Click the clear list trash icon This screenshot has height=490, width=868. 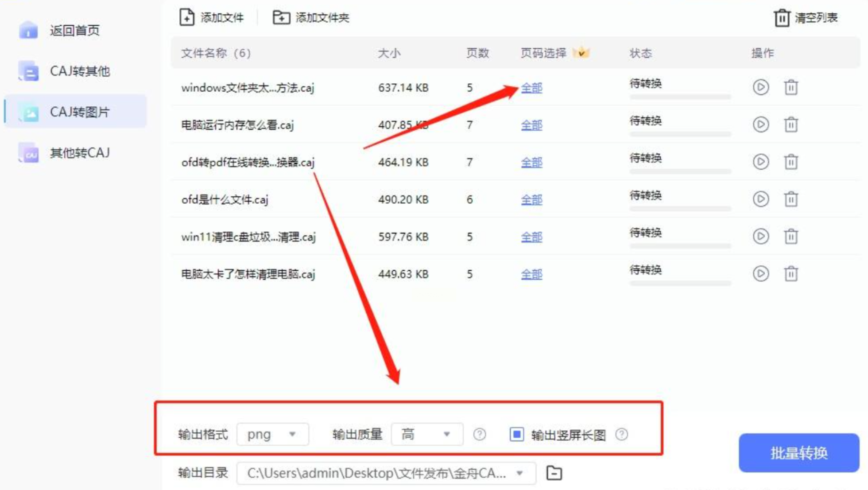point(782,18)
